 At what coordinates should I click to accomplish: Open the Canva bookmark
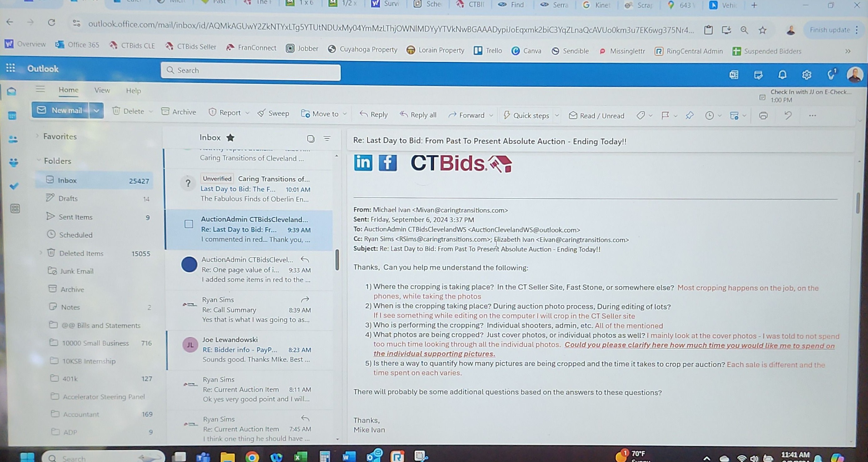[x=526, y=51]
